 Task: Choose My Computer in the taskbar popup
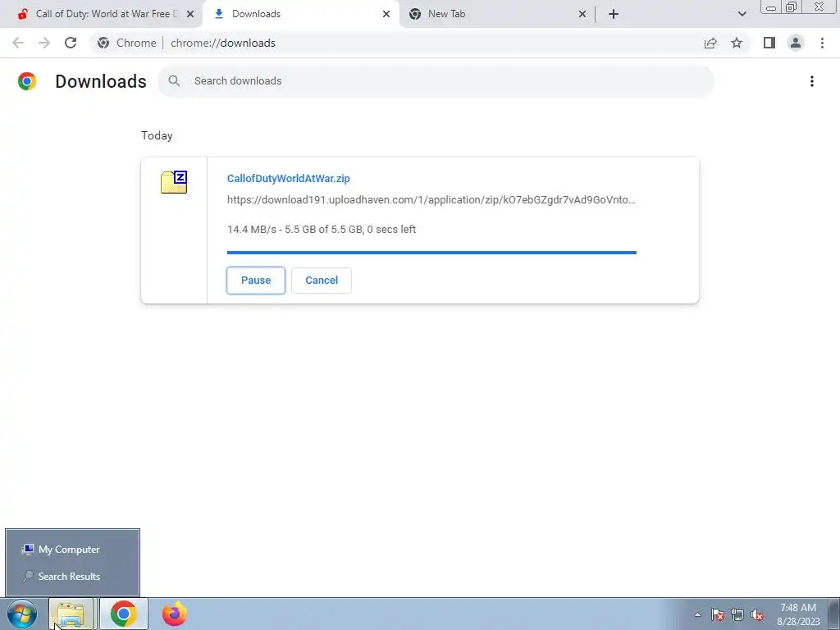pos(72,550)
